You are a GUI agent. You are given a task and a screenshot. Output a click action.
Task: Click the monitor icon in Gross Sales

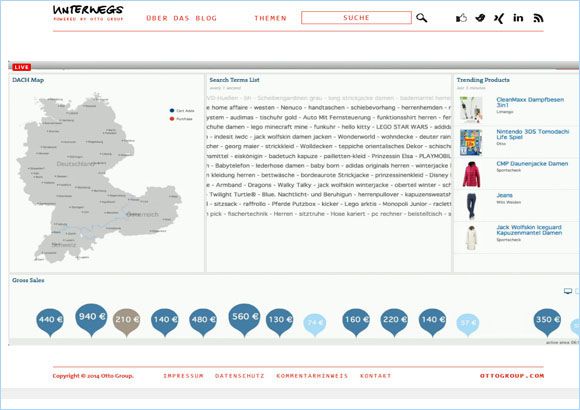568,291
